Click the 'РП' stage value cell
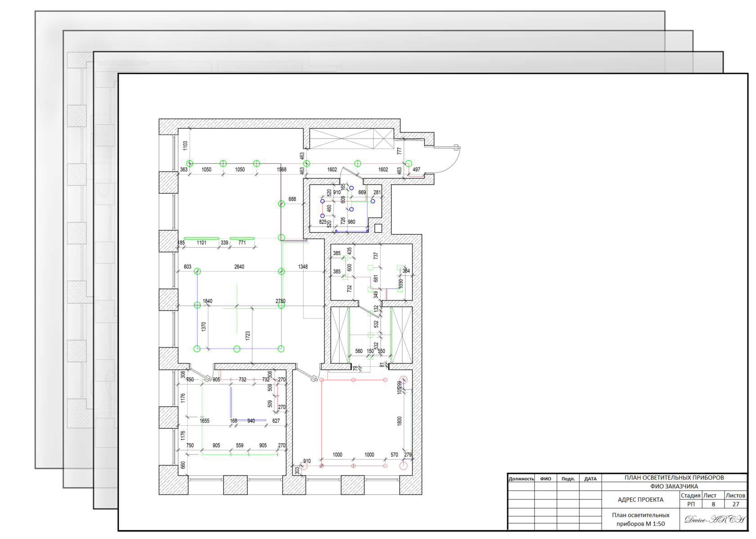The width and height of the screenshot is (756, 539). tap(691, 504)
